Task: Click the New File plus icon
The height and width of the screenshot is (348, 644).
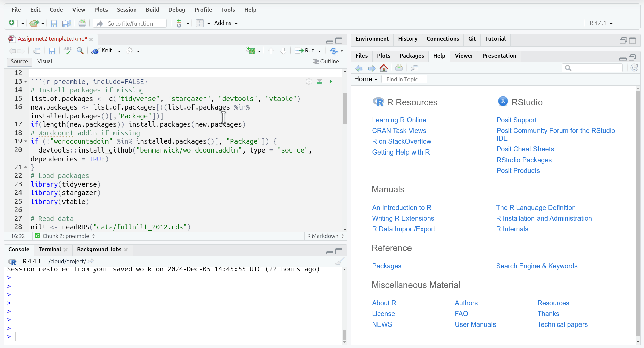Action: click(x=12, y=23)
